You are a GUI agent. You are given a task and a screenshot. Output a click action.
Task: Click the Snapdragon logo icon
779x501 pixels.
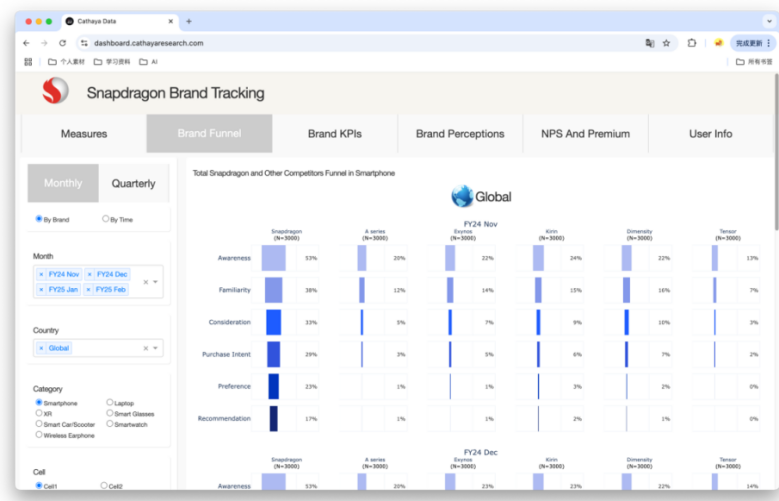click(55, 92)
